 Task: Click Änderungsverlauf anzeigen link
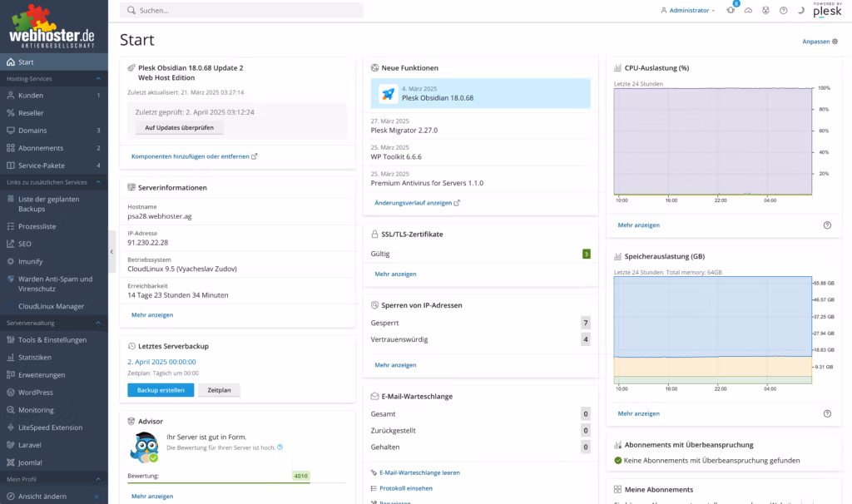tap(417, 203)
